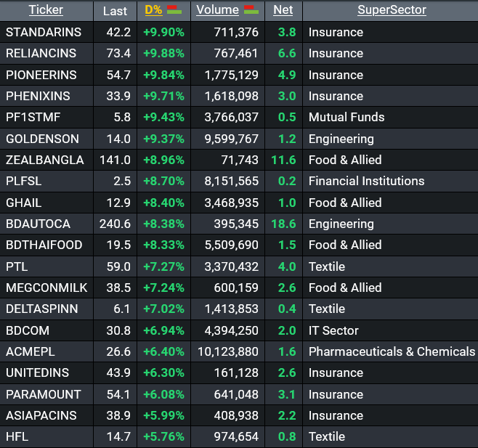Click the BDAUTOCA ticker name

[38, 224]
